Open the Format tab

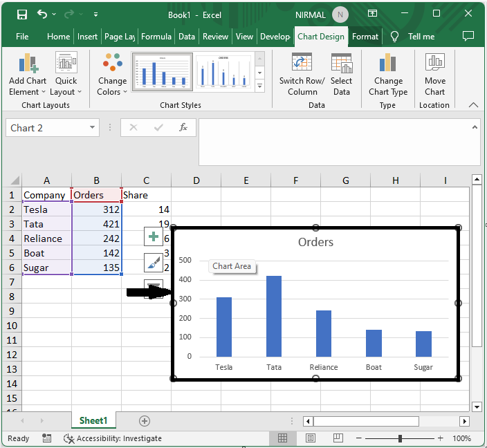pyautogui.click(x=365, y=37)
